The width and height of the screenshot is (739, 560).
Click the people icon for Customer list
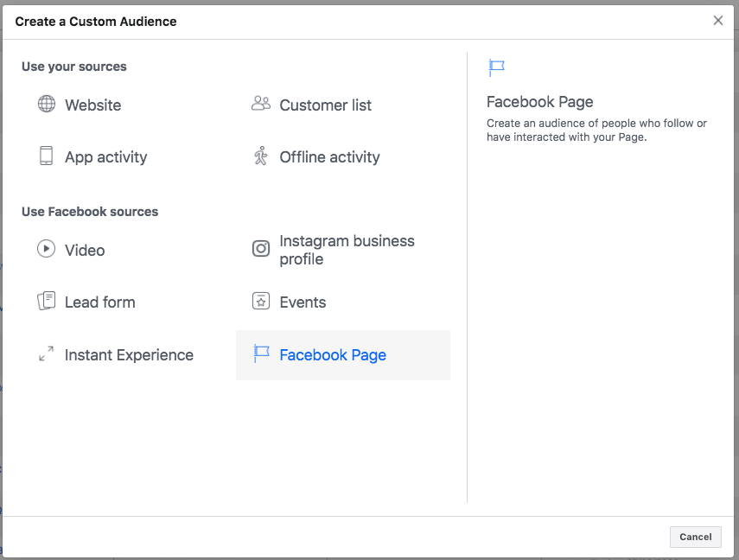(x=261, y=103)
